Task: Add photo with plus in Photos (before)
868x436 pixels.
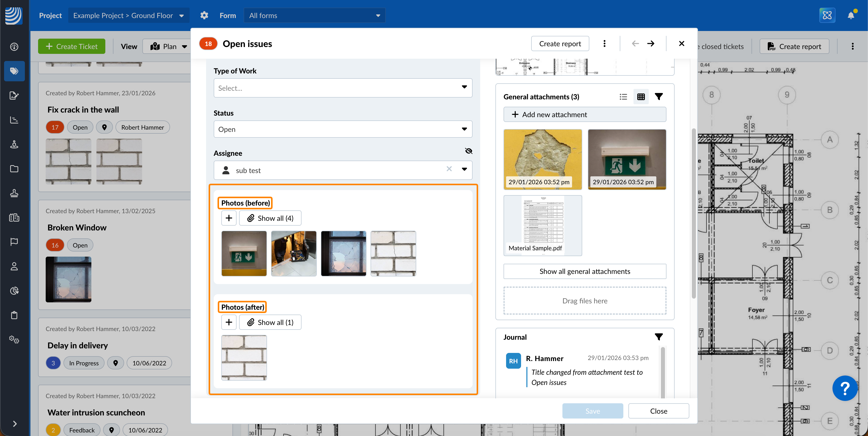Action: (229, 218)
